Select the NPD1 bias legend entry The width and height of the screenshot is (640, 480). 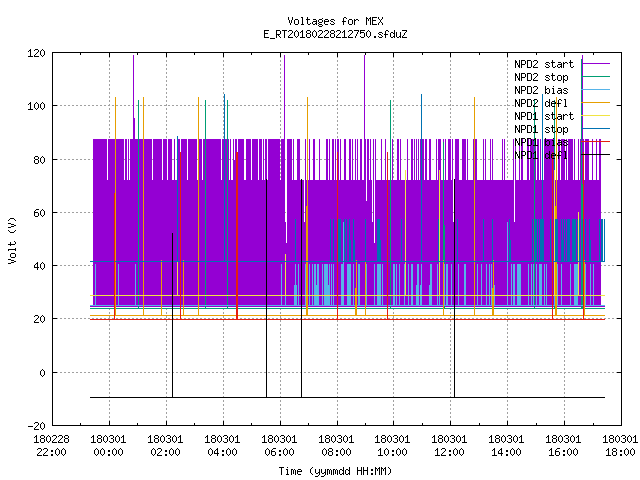(541, 142)
